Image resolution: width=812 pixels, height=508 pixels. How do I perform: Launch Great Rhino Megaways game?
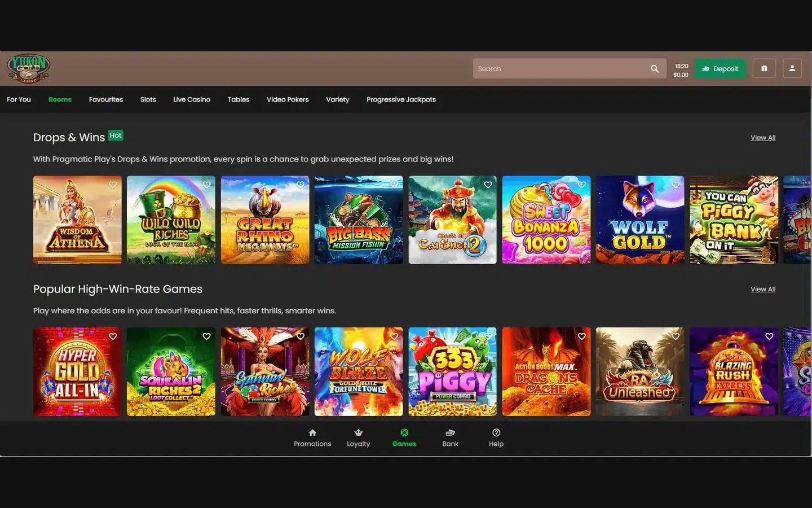[x=265, y=220]
